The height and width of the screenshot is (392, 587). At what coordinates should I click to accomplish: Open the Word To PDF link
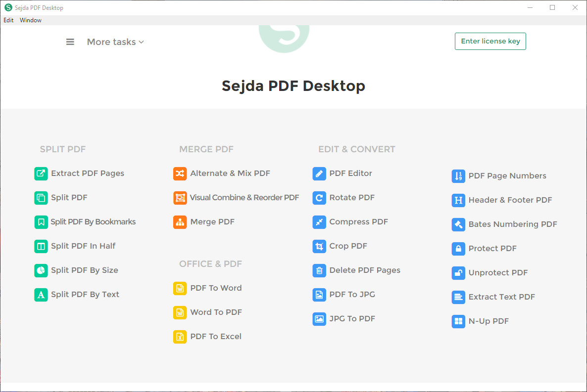coord(216,312)
